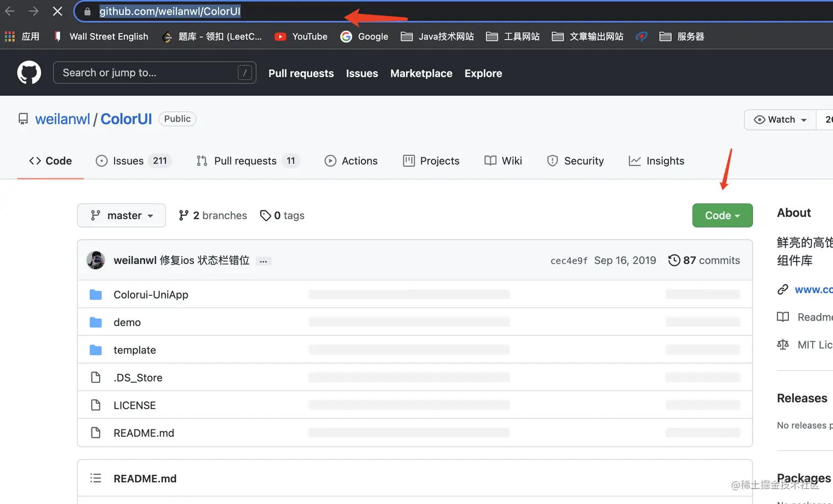Click the browser forward arrow
833x504 pixels.
[34, 11]
